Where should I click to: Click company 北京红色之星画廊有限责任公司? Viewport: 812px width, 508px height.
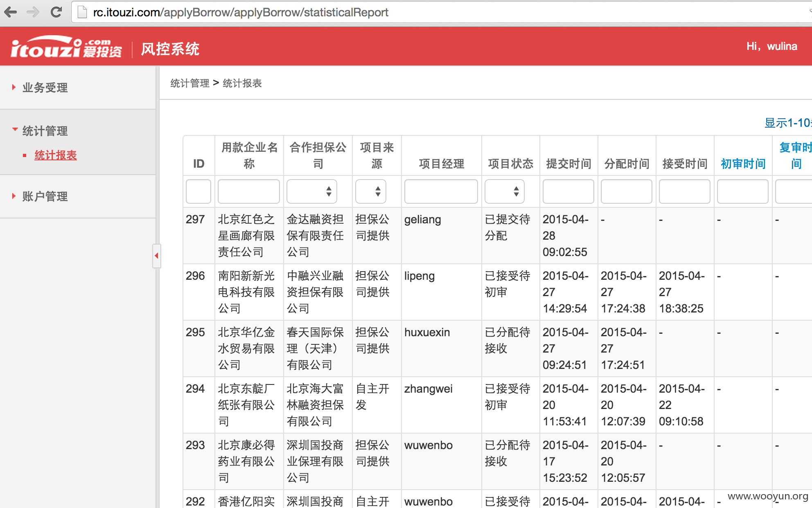(x=246, y=236)
